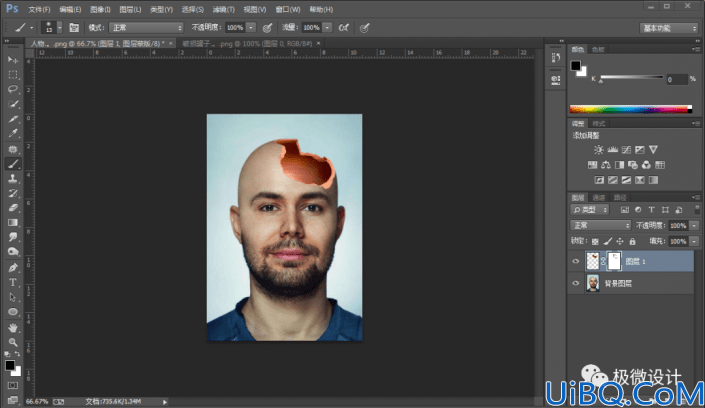Select the Dodge tool
This screenshot has height=408, width=705.
13,251
